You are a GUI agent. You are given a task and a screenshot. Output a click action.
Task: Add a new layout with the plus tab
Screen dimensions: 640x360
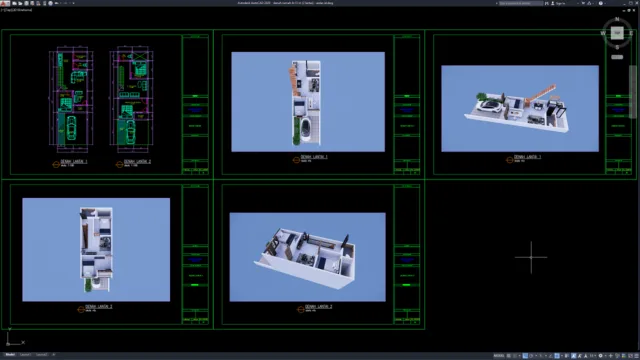point(53,355)
